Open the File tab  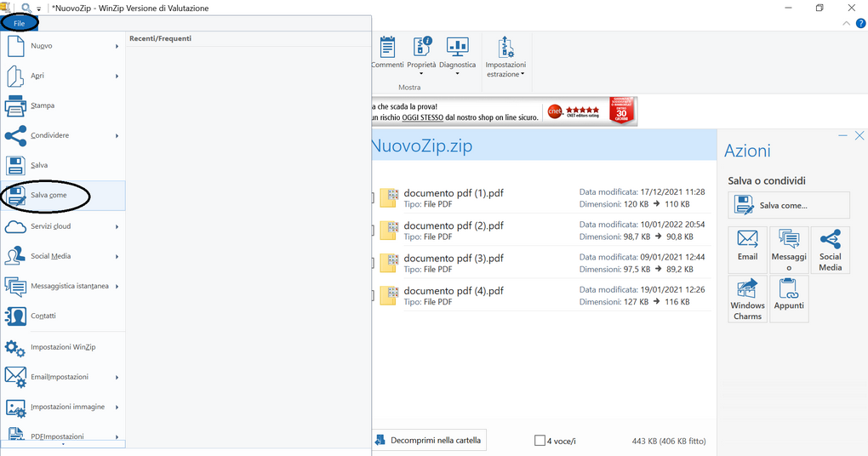tap(20, 23)
